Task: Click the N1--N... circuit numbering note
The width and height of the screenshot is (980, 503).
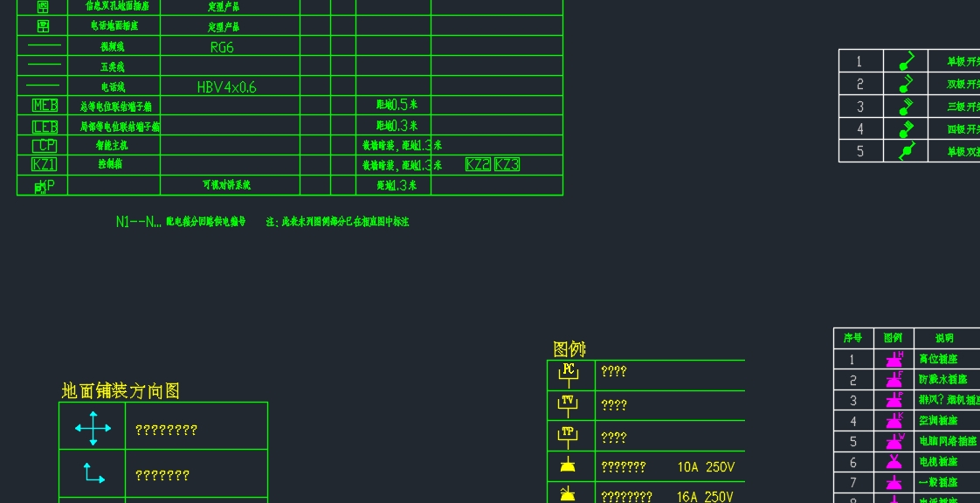Action: pos(181,222)
